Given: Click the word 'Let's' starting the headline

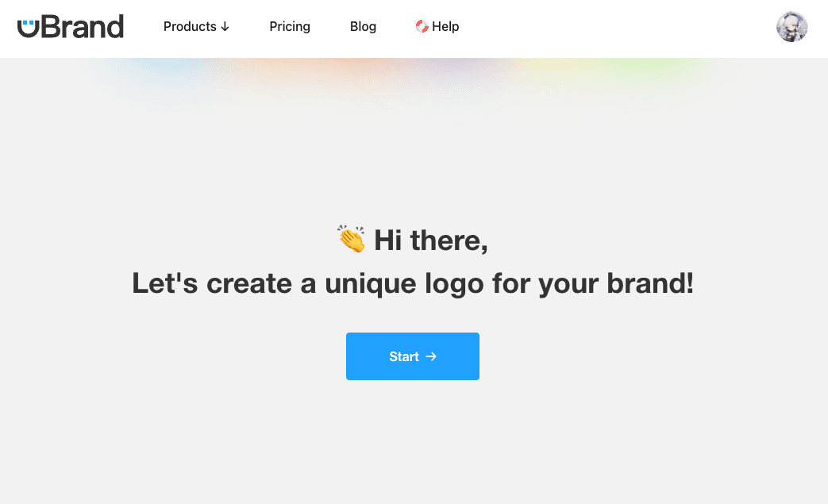Looking at the screenshot, I should [x=165, y=283].
